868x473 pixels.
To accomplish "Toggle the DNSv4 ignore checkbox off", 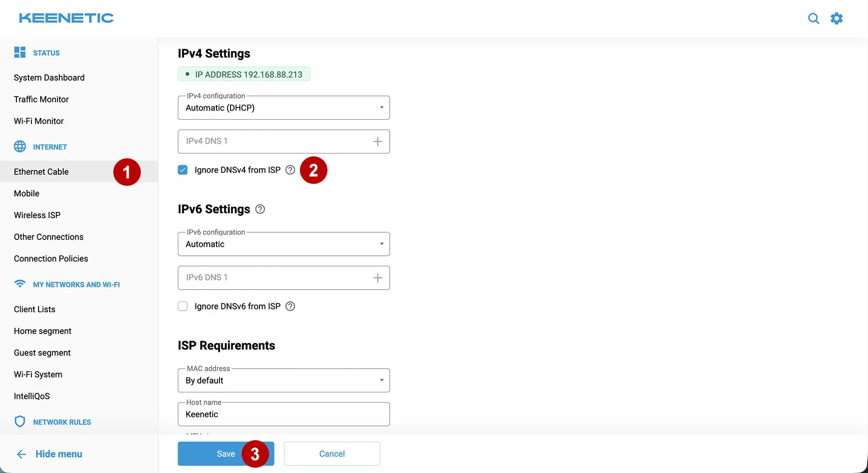I will 182,170.
